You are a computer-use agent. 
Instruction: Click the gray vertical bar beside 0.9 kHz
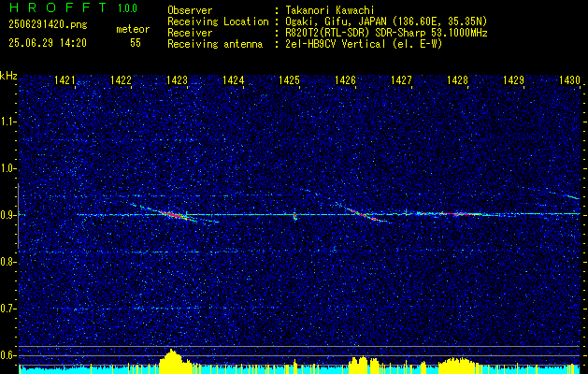(x=18, y=216)
